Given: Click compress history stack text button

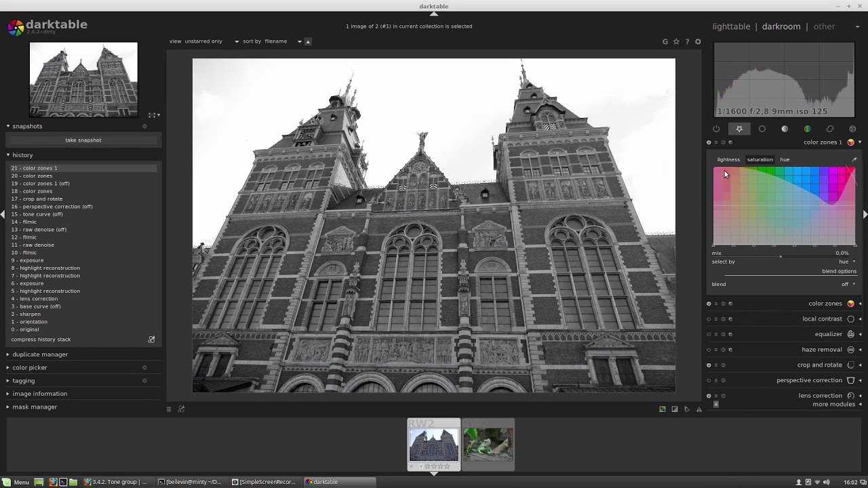Looking at the screenshot, I should [41, 340].
